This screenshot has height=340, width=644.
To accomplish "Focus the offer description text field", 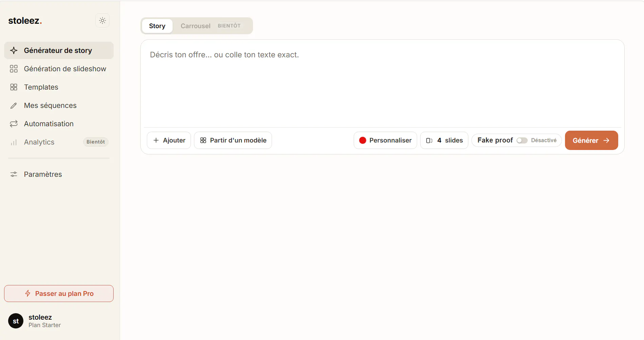I will click(383, 83).
